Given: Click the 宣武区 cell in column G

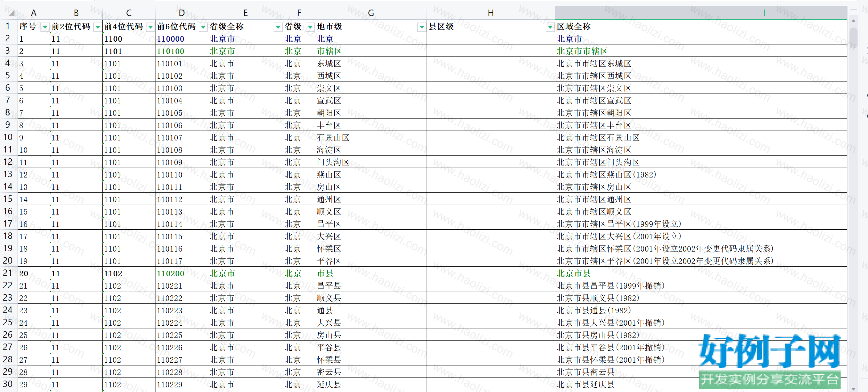Looking at the screenshot, I should pyautogui.click(x=371, y=100).
